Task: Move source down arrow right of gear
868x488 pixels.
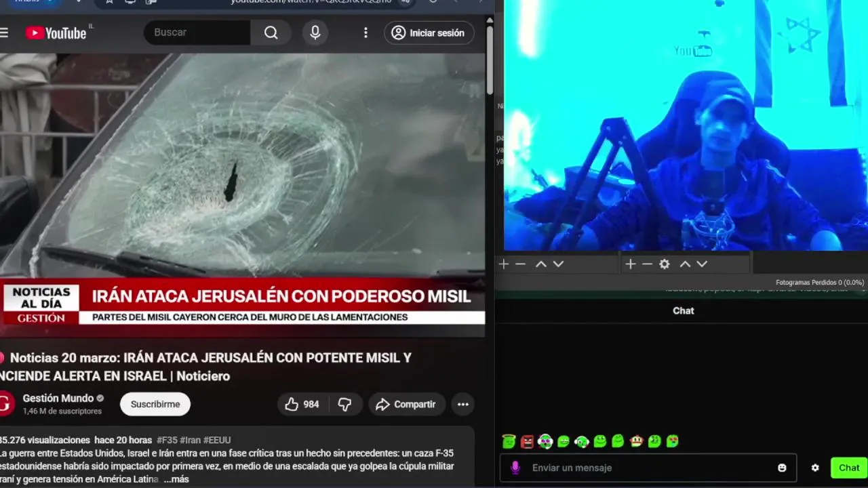Action: tap(702, 264)
